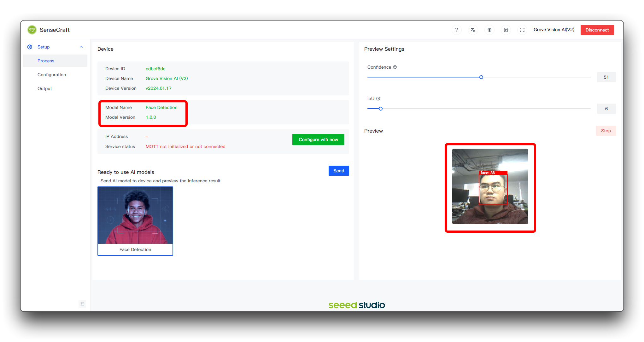Image resolution: width=644 pixels, height=342 pixels.
Task: Click the Device Name value Grove Vision AI (V2)
Action: coord(167,78)
